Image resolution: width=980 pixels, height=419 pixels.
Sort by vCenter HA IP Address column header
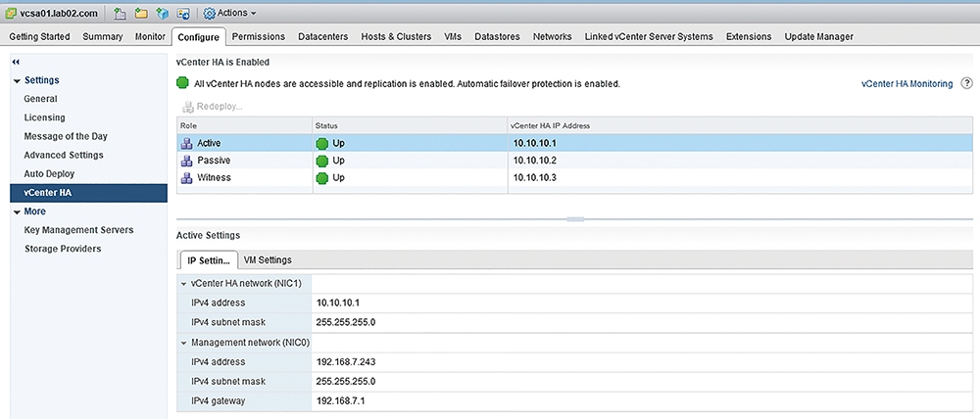tap(740, 125)
